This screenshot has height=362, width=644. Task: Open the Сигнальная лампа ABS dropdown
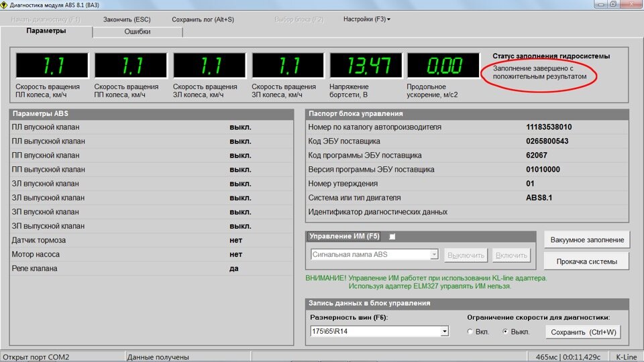(x=374, y=255)
